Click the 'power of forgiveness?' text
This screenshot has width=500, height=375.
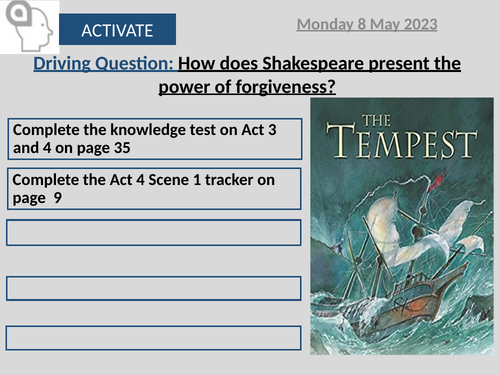[247, 87]
